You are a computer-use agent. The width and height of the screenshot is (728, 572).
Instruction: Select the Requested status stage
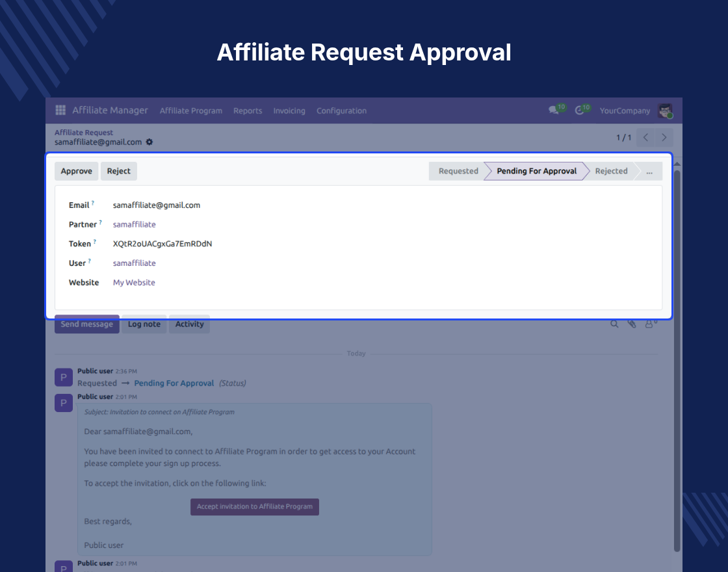click(x=458, y=171)
